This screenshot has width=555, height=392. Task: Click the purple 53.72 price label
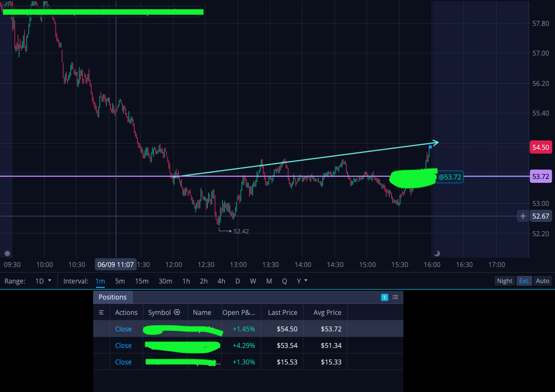tap(541, 176)
